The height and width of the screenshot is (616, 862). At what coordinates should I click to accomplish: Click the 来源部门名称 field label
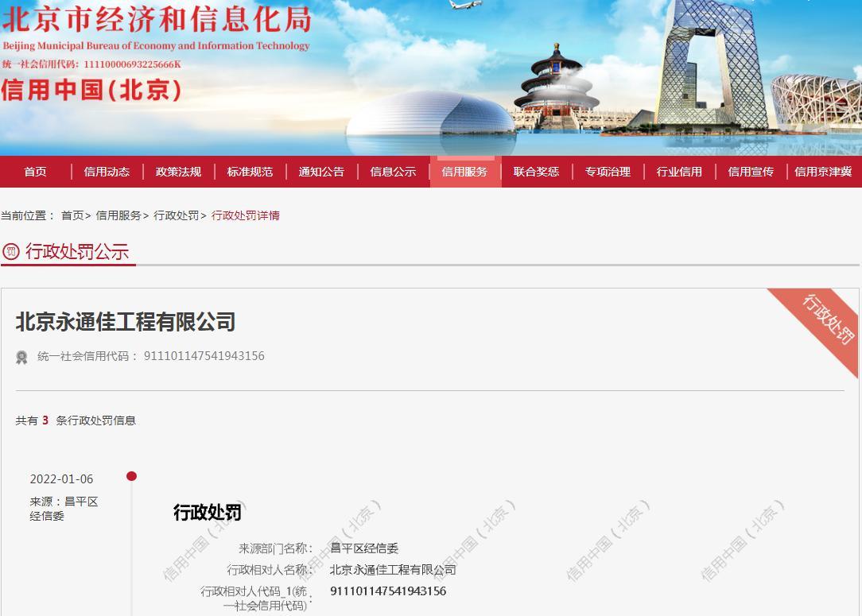(275, 548)
